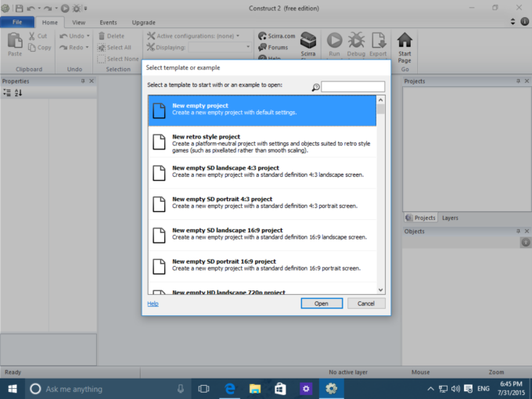Click the categorized view icon in Properties
The width and height of the screenshot is (532, 399).
(7, 92)
